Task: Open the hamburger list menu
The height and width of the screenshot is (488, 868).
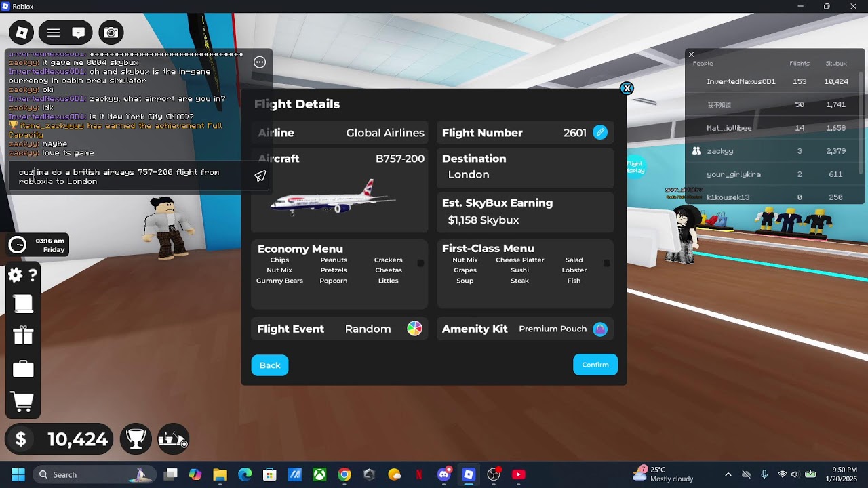Action: coord(54,32)
